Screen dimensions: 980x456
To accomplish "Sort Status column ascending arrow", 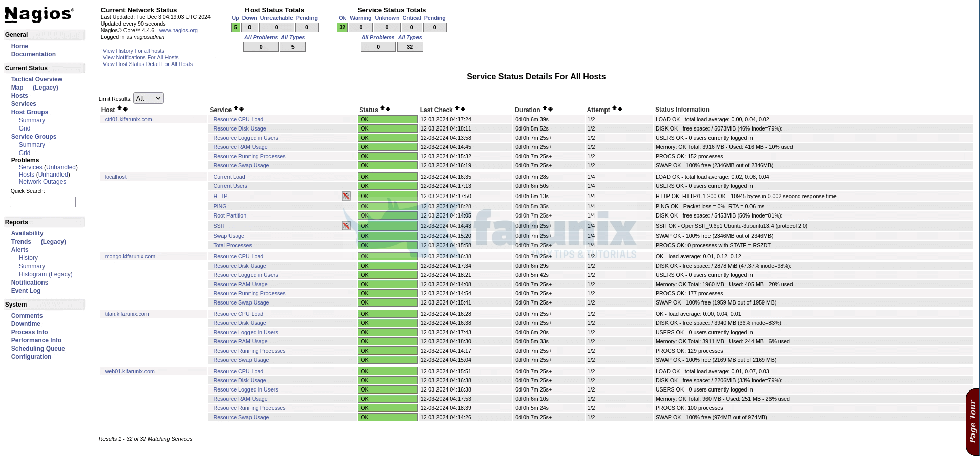I will pyautogui.click(x=383, y=108).
